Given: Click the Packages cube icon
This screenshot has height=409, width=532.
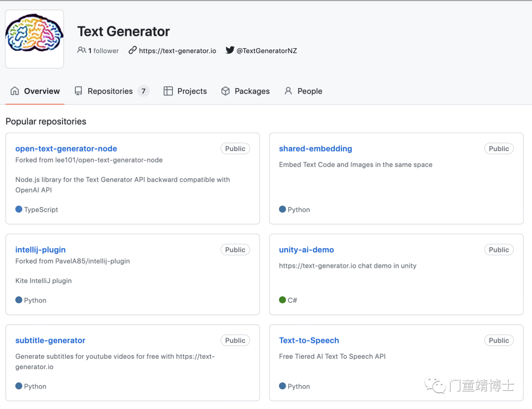Looking at the screenshot, I should 225,91.
